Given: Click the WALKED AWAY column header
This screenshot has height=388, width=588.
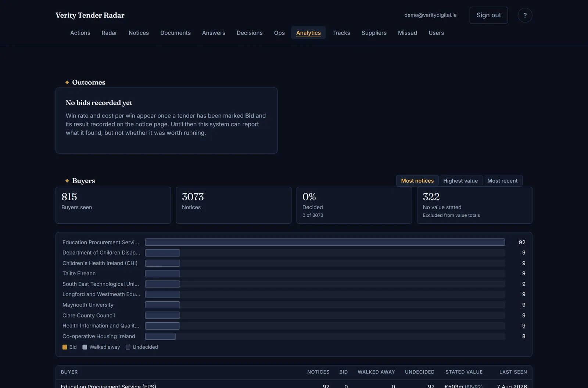Looking at the screenshot, I should pos(376,372).
